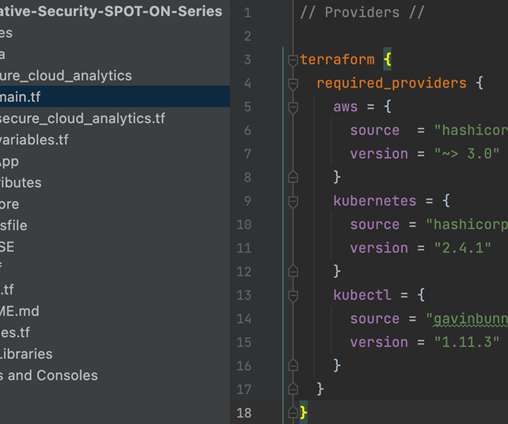Image resolution: width=508 pixels, height=424 pixels.
Task: Select the Libraries node
Action: click(26, 354)
